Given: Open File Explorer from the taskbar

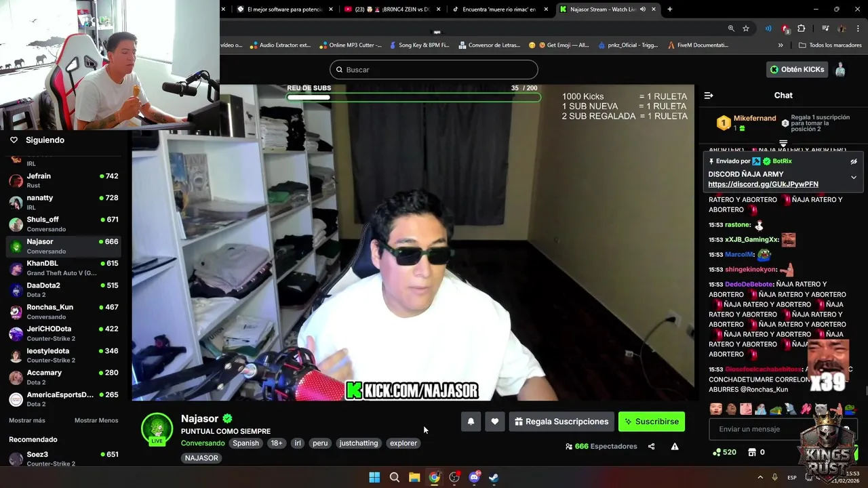Looking at the screenshot, I should pos(414,477).
